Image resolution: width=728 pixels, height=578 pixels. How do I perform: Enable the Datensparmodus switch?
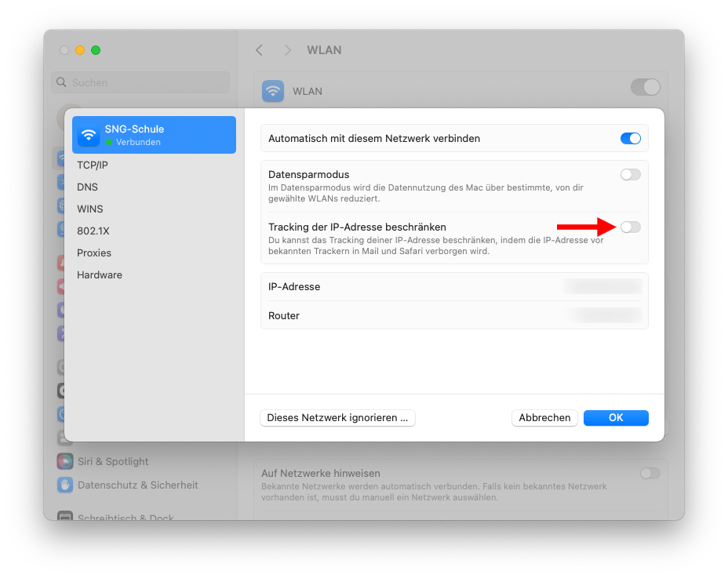pyautogui.click(x=630, y=175)
